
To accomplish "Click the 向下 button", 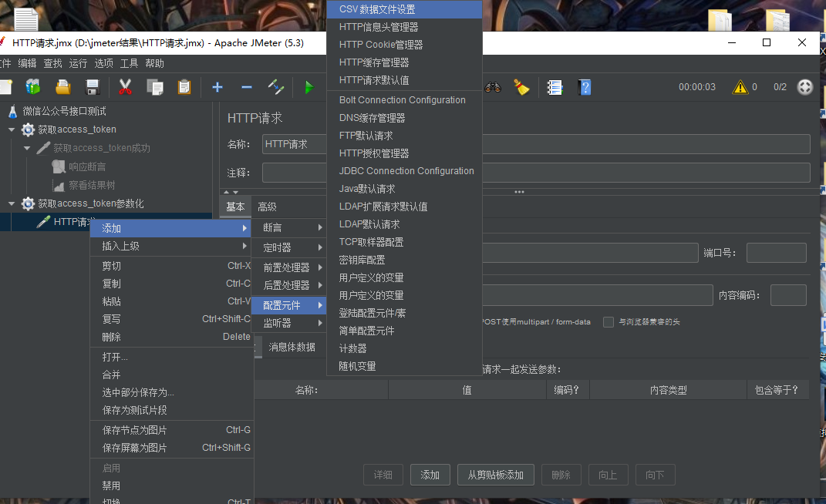I will tap(655, 475).
